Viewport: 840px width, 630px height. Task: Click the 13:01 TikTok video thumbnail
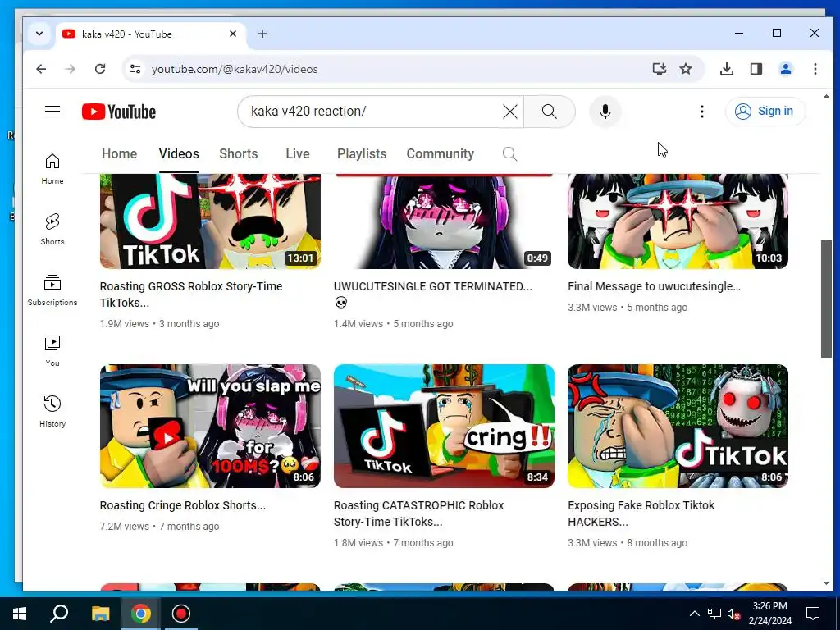[x=210, y=221]
